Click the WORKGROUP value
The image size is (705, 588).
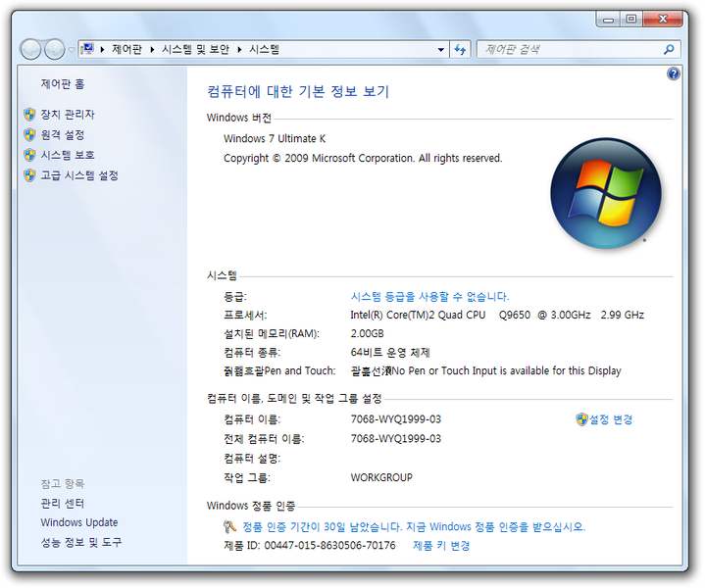381,477
